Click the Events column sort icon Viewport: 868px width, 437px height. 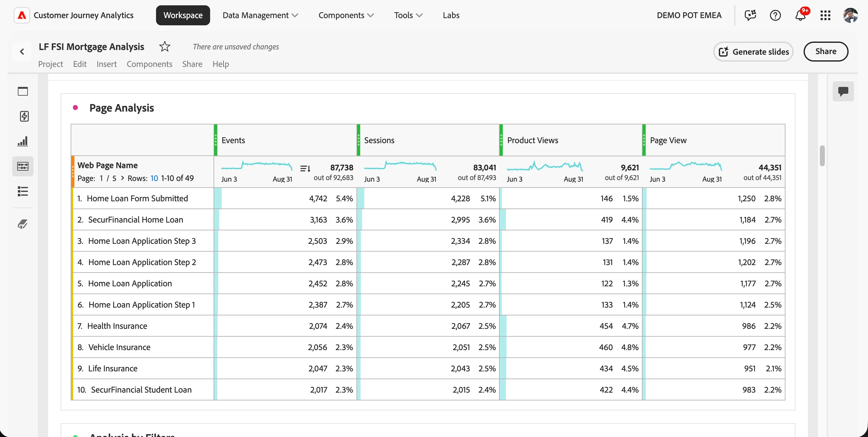(x=305, y=168)
